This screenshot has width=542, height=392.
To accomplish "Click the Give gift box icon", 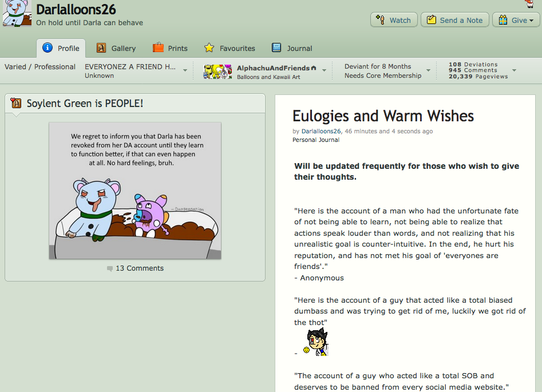I will (503, 19).
